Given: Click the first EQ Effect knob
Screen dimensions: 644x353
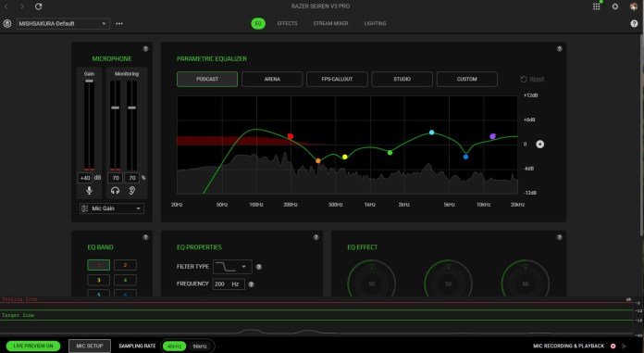Looking at the screenshot, I should [x=372, y=284].
